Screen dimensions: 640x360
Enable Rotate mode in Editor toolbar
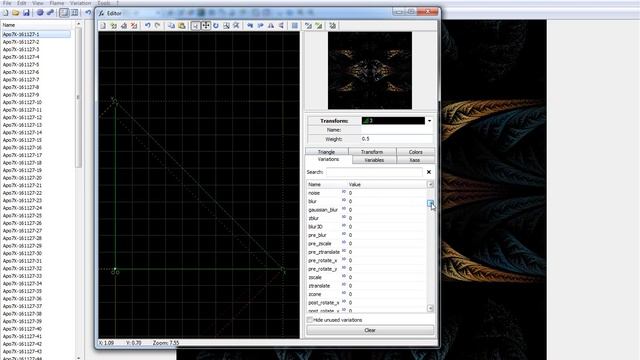(x=216, y=26)
